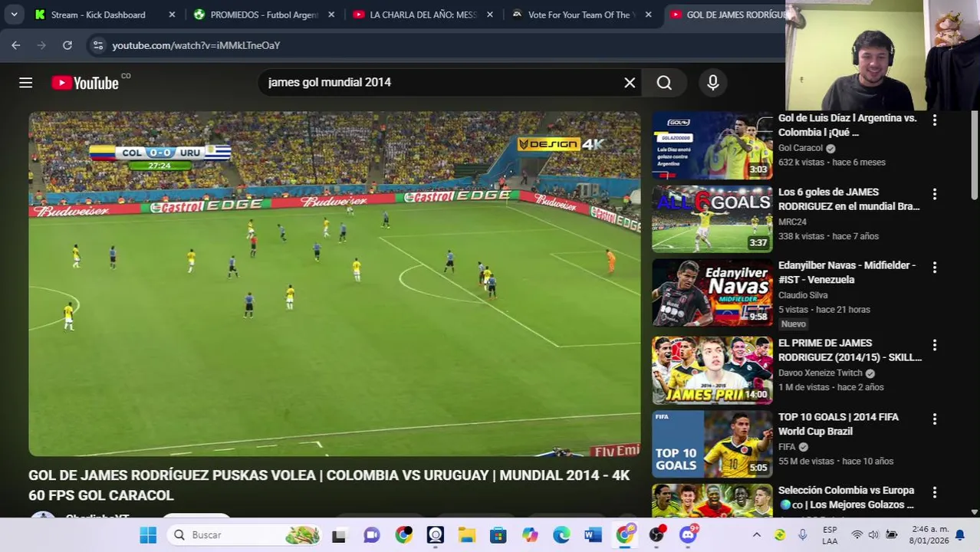Open TOP 10 GOALS FIFA thumbnail
This screenshot has height=552, width=980.
(712, 444)
